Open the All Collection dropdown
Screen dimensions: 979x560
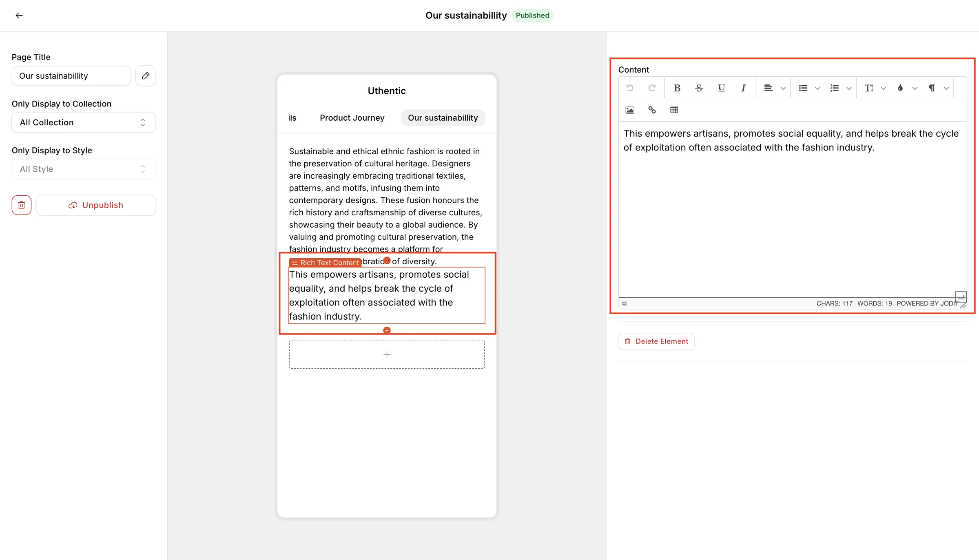pos(84,122)
